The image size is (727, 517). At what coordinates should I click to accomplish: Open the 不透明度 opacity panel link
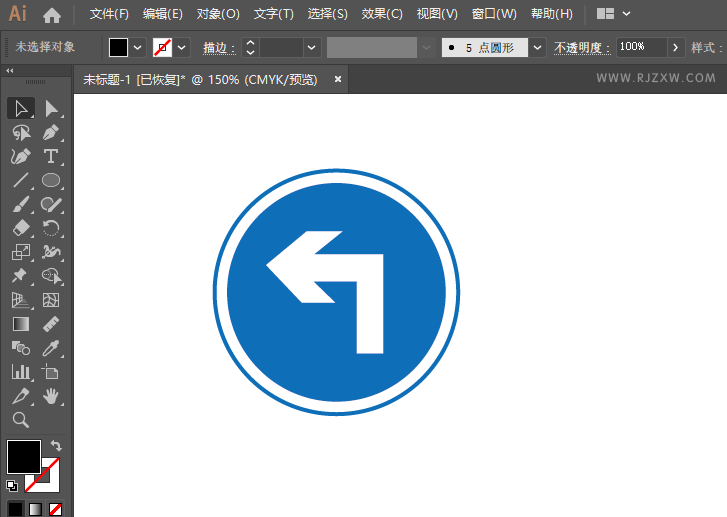pyautogui.click(x=582, y=48)
